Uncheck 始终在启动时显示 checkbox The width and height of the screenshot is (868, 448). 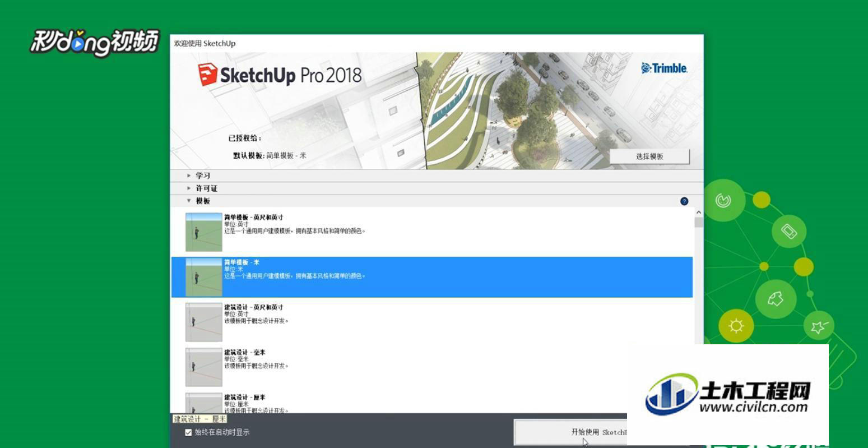[x=188, y=432]
